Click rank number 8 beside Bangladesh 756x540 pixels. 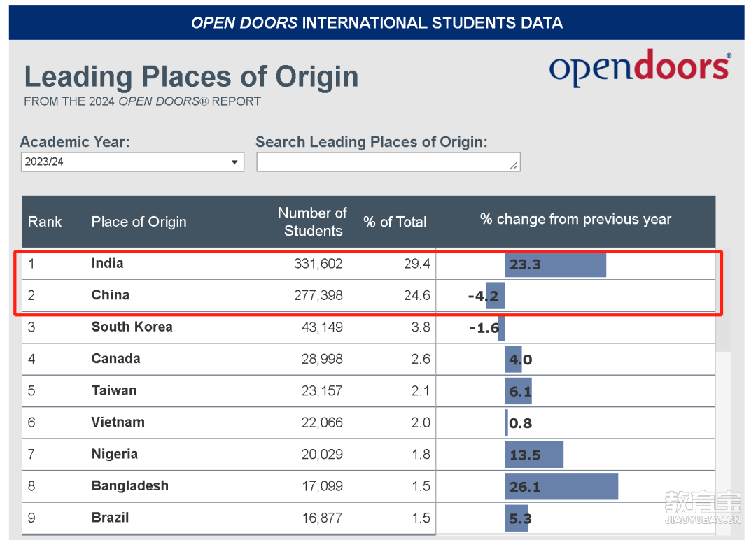pos(31,486)
